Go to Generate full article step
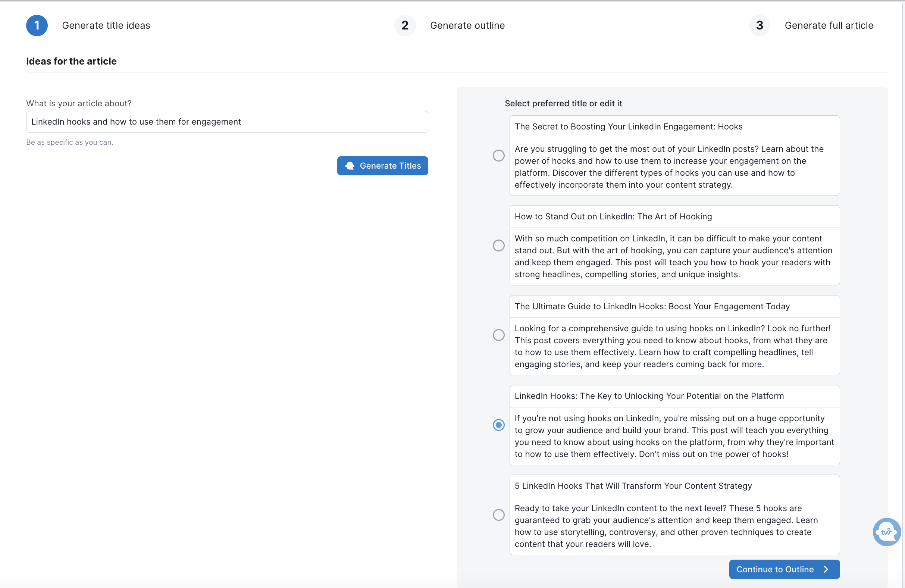 coord(829,25)
